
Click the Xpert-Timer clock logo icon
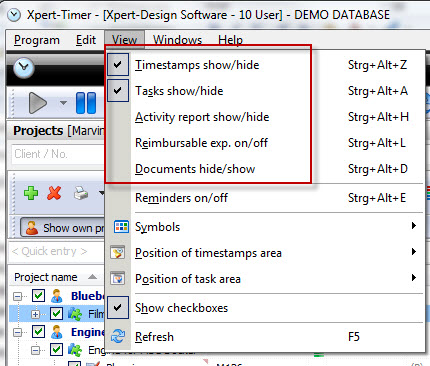24,68
